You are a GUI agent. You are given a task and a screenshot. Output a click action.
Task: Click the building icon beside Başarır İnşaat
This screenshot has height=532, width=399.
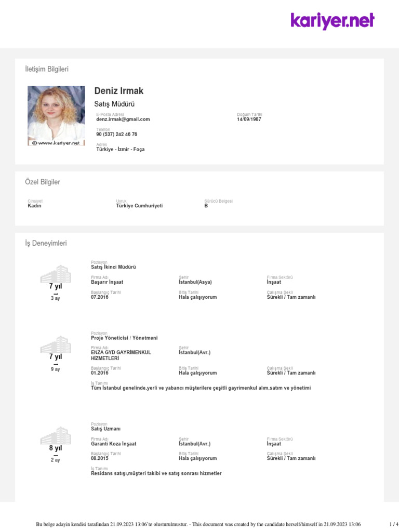pos(56,274)
